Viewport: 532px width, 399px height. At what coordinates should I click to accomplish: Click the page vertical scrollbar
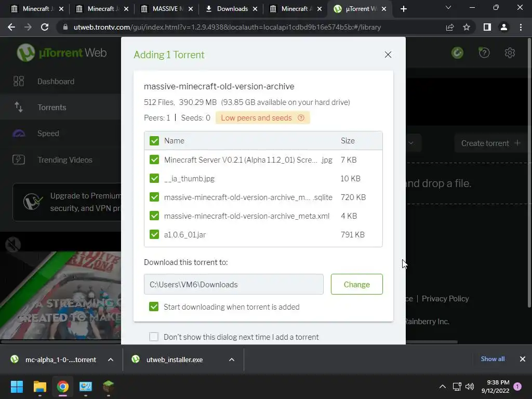point(529,173)
